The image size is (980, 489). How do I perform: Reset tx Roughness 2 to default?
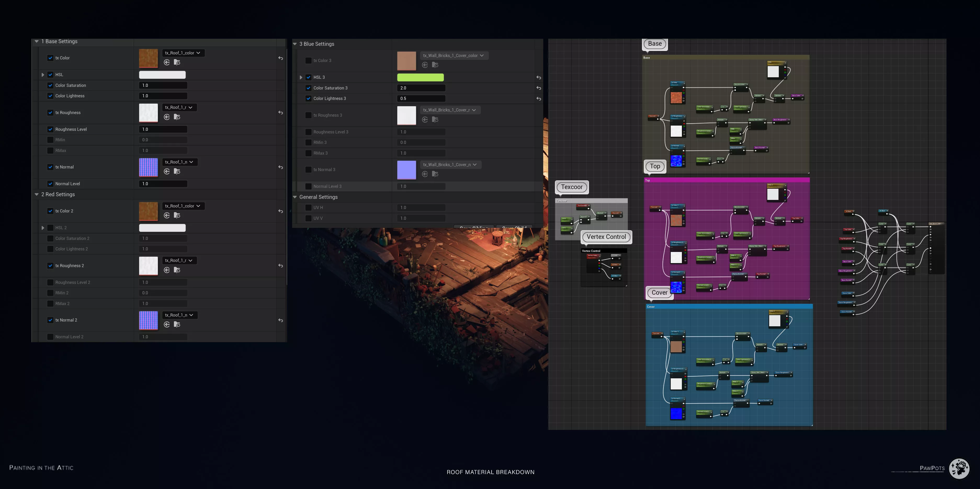click(x=281, y=266)
